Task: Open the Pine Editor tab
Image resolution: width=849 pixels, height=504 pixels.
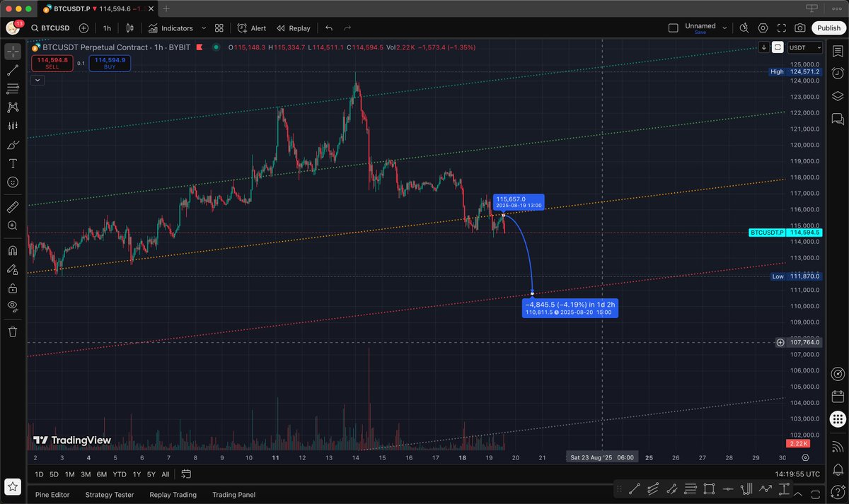Action: pos(52,495)
